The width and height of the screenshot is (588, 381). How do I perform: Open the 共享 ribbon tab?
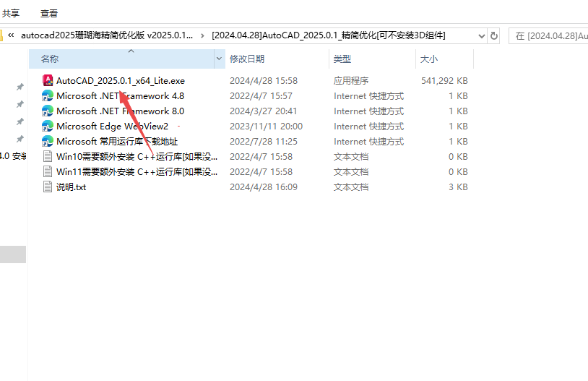pyautogui.click(x=11, y=13)
